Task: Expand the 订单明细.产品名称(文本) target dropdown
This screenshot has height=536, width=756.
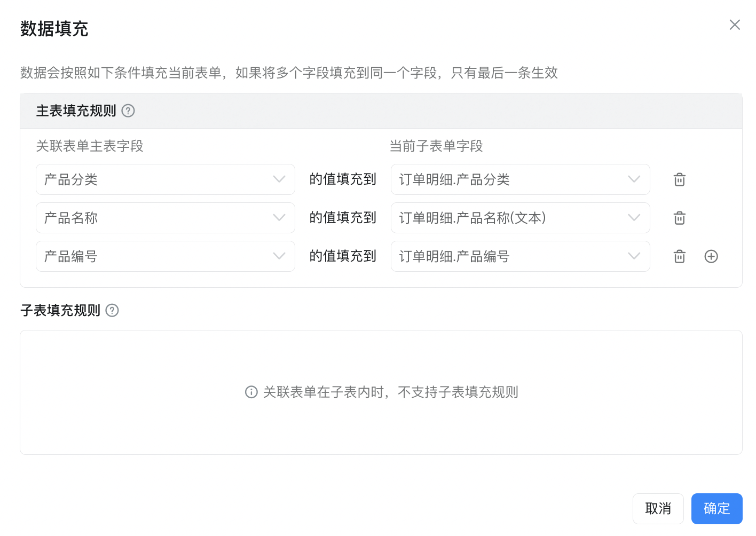Action: [520, 218]
